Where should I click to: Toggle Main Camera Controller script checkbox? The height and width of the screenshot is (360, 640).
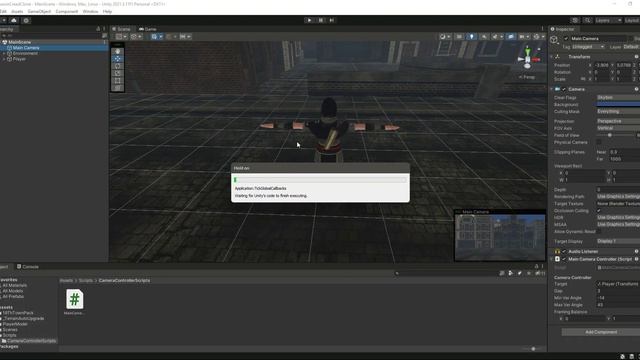pyautogui.click(x=564, y=259)
